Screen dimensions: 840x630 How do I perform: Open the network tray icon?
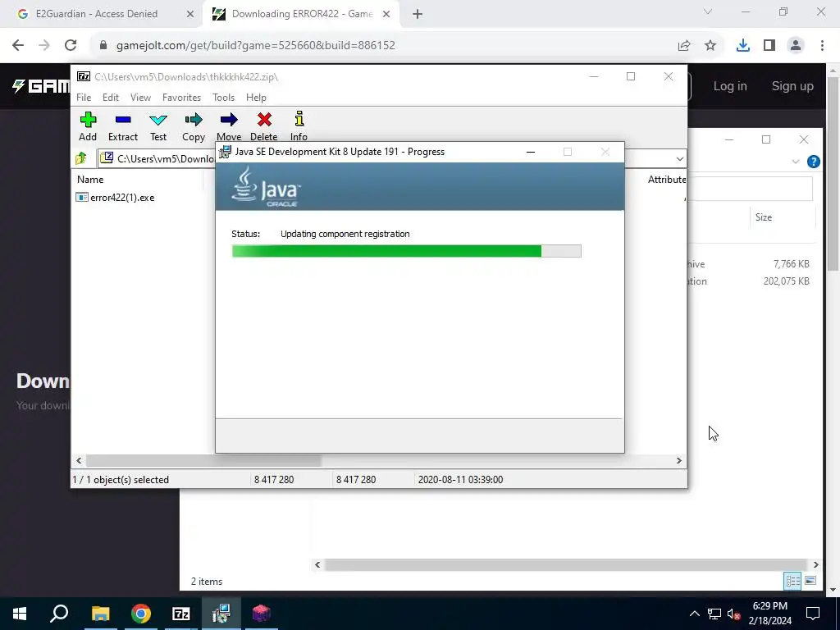[714, 614]
